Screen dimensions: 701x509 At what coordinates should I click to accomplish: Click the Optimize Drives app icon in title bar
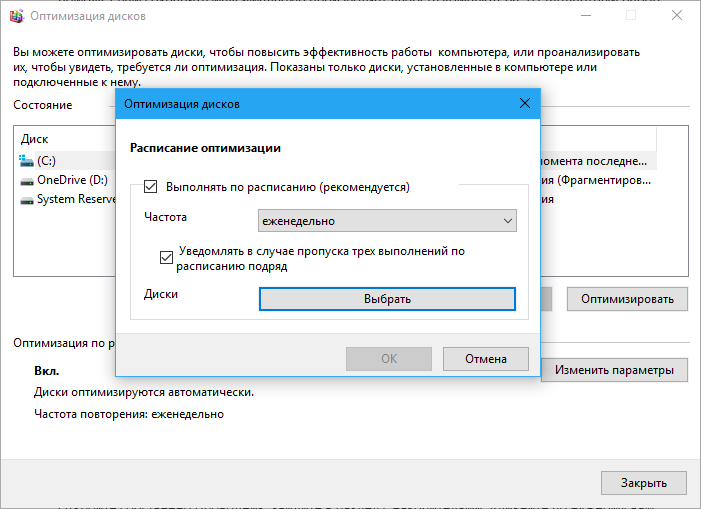tap(16, 16)
